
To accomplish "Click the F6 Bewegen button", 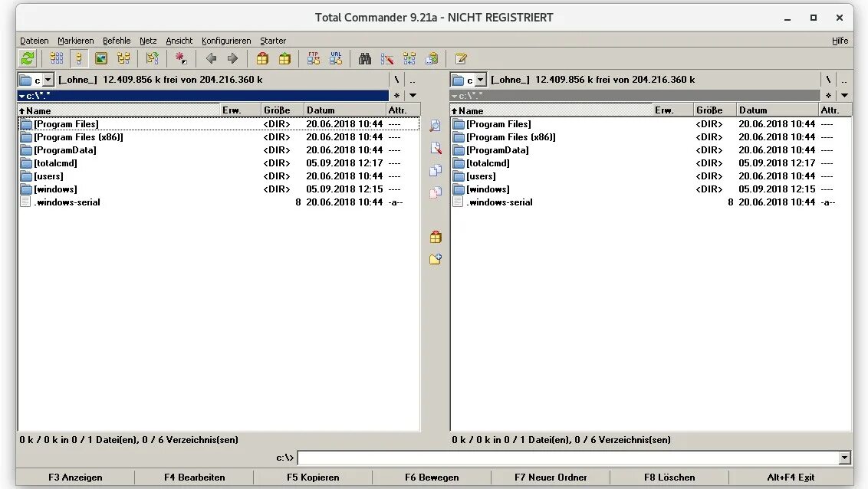I will click(x=432, y=477).
